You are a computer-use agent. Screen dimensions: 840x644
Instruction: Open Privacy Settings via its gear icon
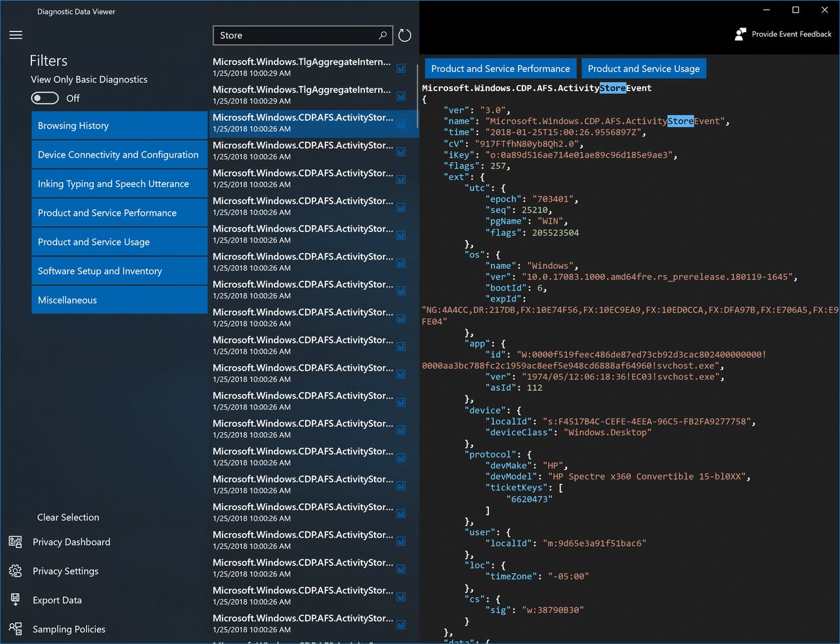point(15,571)
